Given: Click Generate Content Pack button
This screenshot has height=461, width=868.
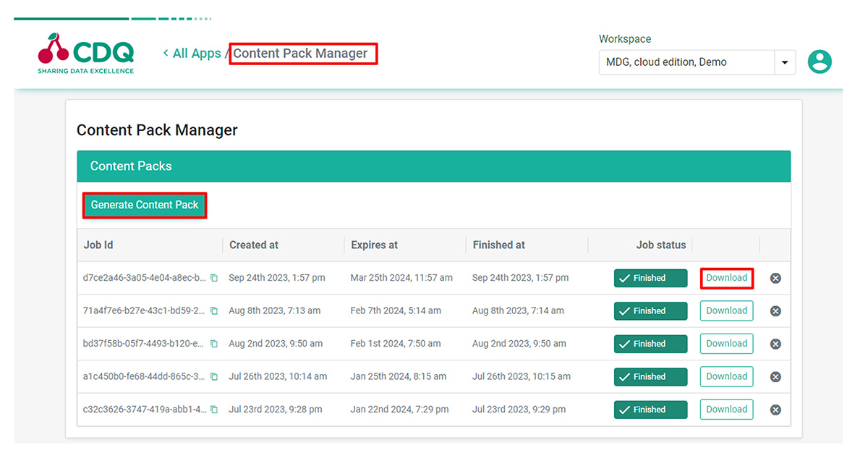Looking at the screenshot, I should (145, 205).
